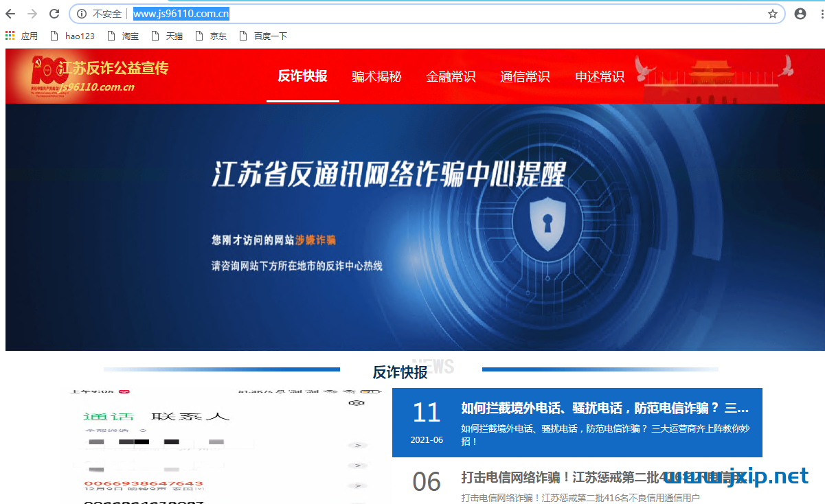The height and width of the screenshot is (504, 825).
Task: Open the phone call-log screenshot thumbnail
Action: [x=223, y=446]
